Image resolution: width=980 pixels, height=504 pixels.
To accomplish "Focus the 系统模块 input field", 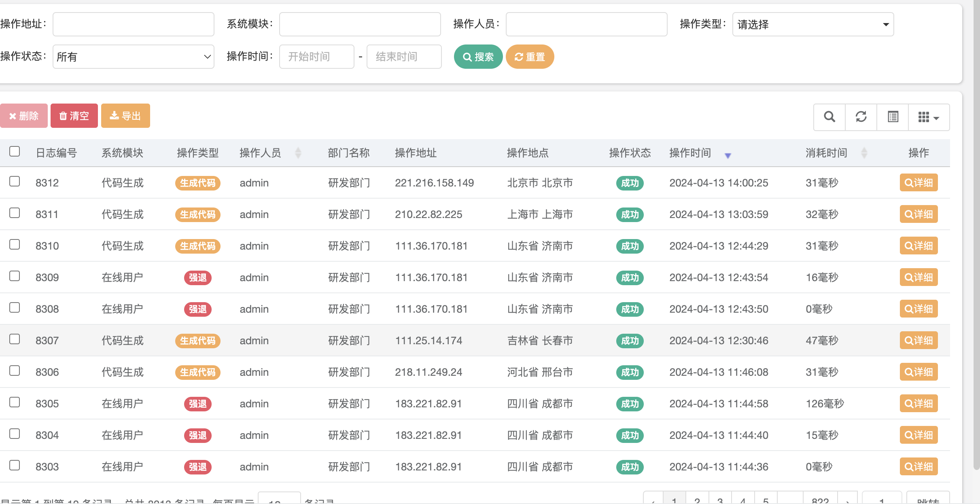I will tap(360, 24).
